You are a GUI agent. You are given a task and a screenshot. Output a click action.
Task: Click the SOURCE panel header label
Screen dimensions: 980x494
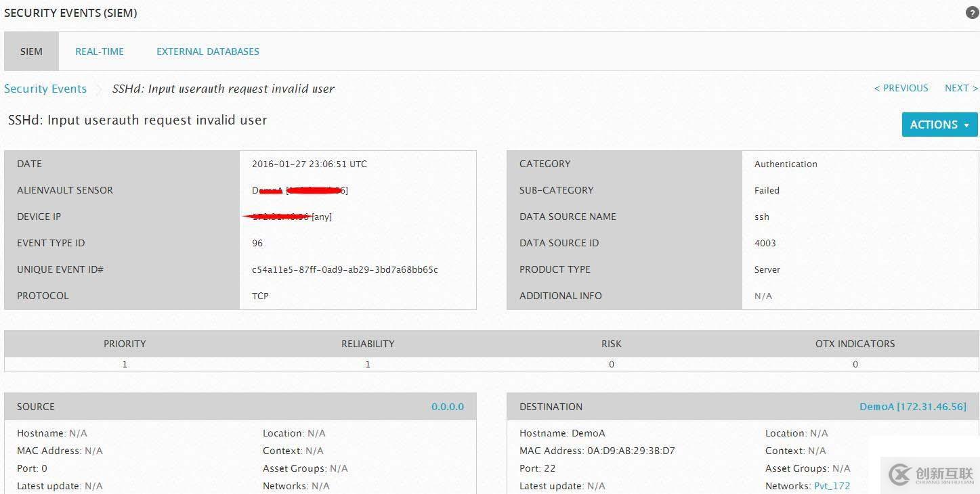(36, 407)
